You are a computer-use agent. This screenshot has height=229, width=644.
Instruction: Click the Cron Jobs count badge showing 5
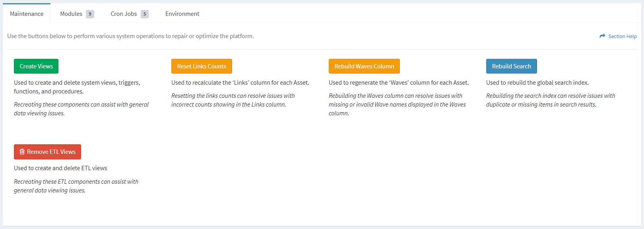[x=145, y=14]
